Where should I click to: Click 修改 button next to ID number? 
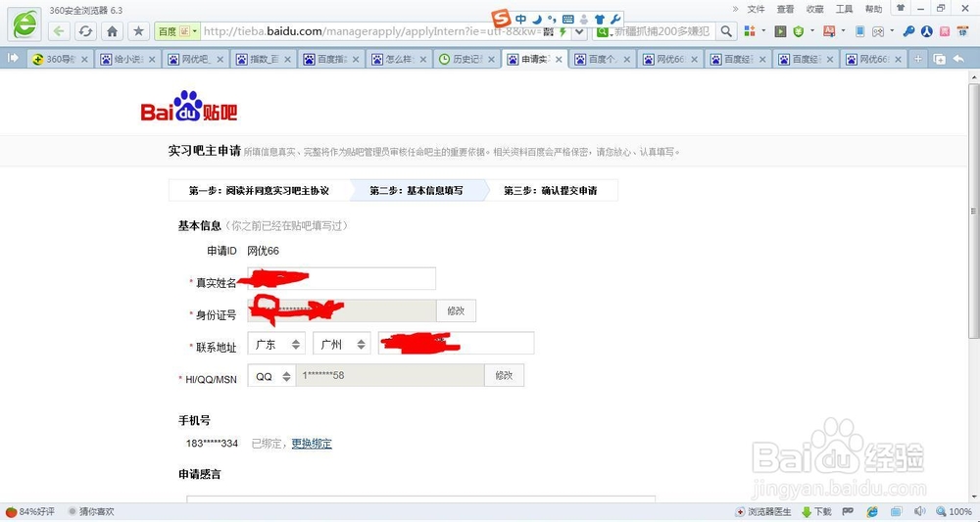[x=456, y=310]
